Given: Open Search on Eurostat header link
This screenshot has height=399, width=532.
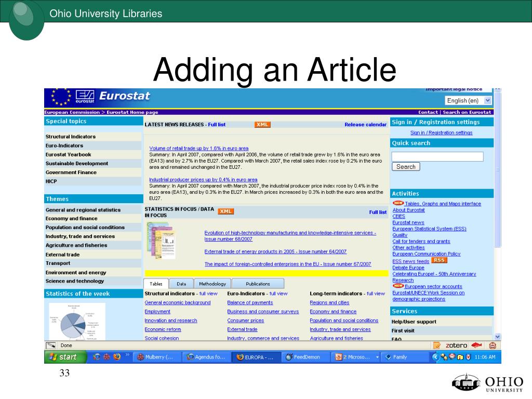Looking at the screenshot, I should point(467,112).
